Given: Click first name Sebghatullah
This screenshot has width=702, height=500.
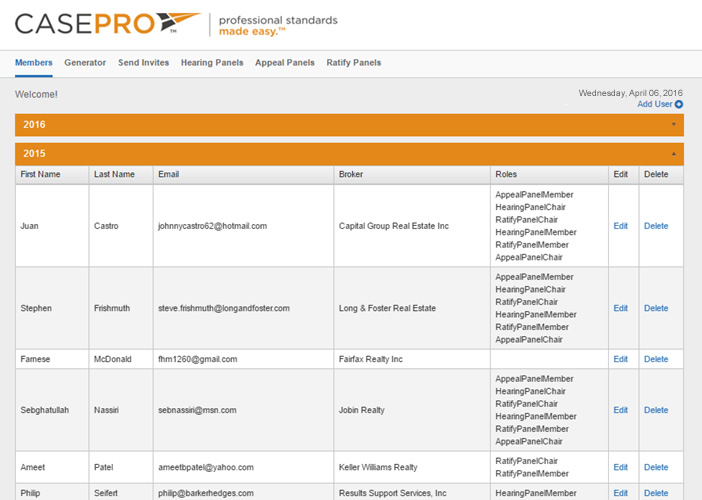Looking at the screenshot, I should pos(45,410).
